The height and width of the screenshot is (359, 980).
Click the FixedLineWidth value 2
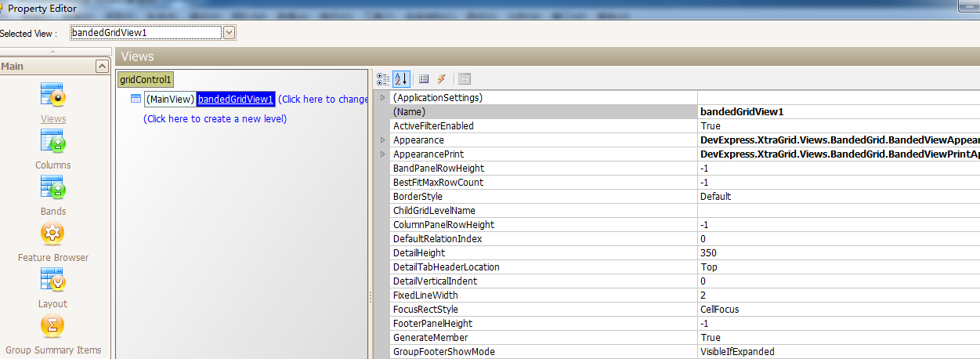coord(838,296)
